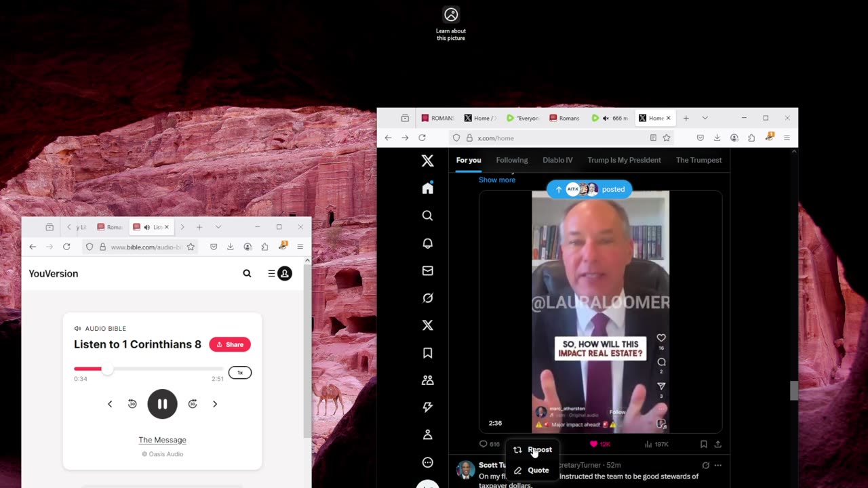Open more options on Scott Turner post
This screenshot has height=488, width=868.
[717, 465]
